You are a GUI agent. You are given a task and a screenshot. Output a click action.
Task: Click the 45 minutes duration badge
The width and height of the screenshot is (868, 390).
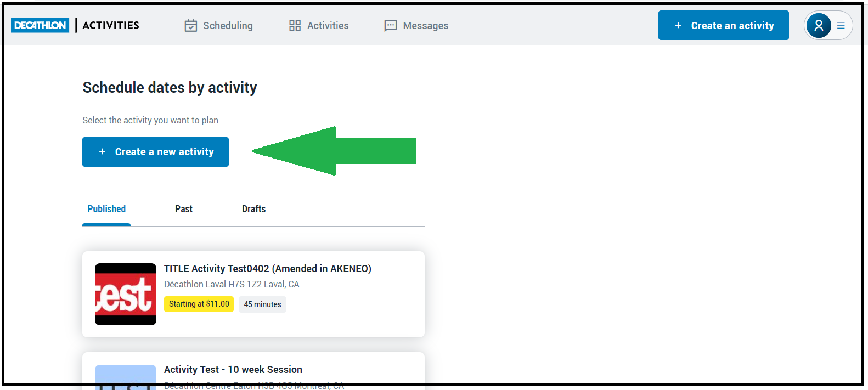click(262, 304)
